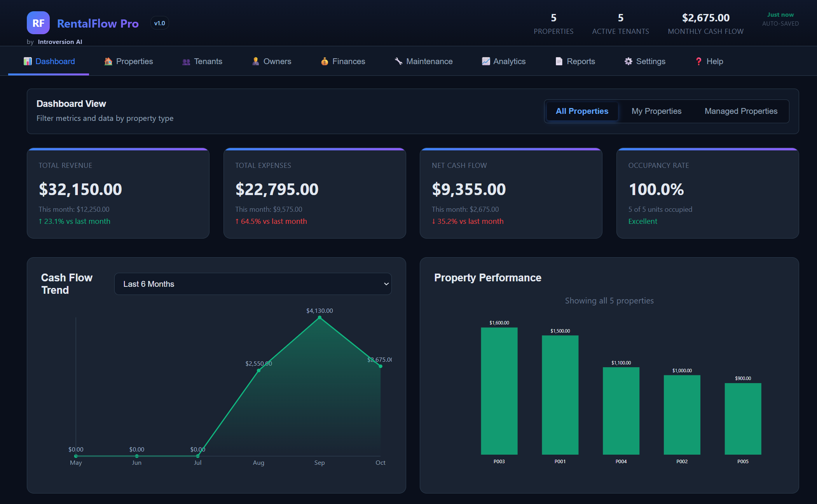The image size is (817, 504).
Task: Expand the cash flow time range selector
Action: pyautogui.click(x=253, y=284)
